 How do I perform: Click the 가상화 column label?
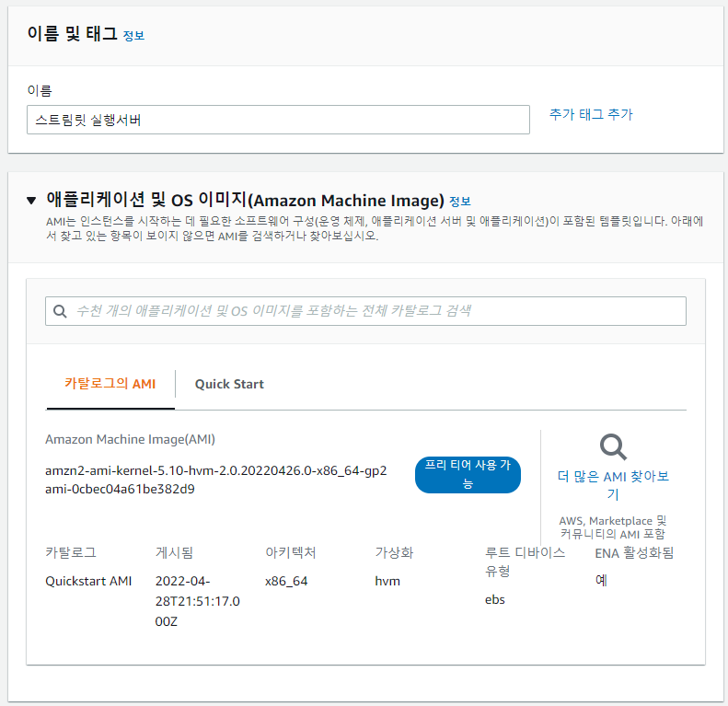pyautogui.click(x=394, y=552)
